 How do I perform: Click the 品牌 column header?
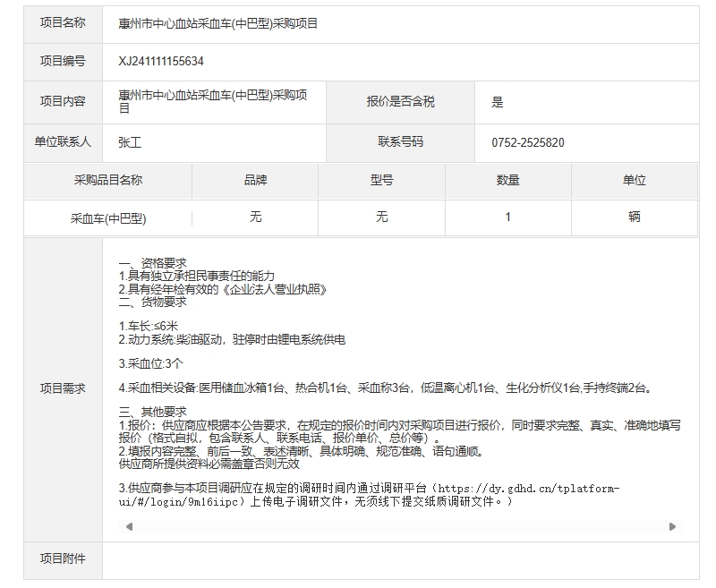pyautogui.click(x=255, y=180)
